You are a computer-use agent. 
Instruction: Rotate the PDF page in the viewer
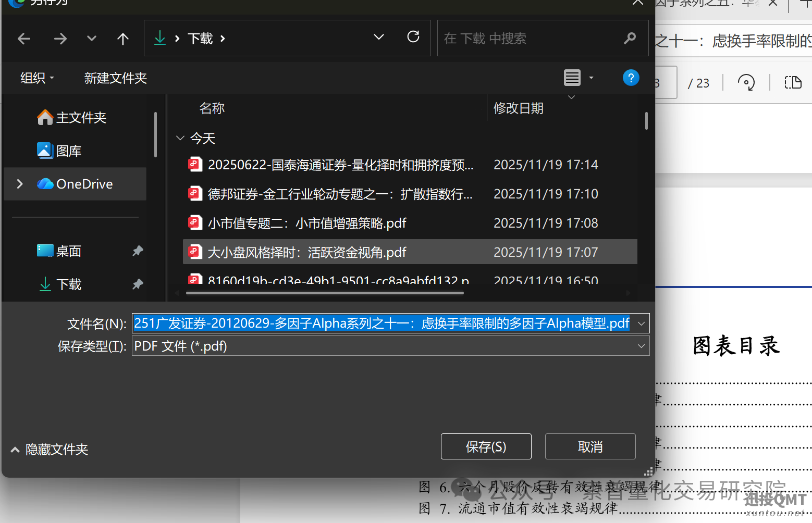coord(746,82)
